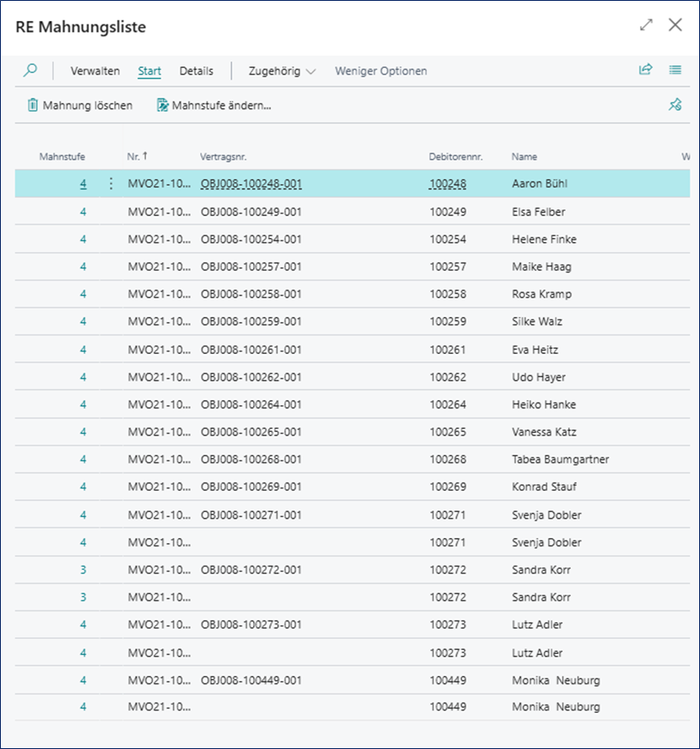Switch to the Verwalten tab
700x749 pixels.
[x=95, y=71]
